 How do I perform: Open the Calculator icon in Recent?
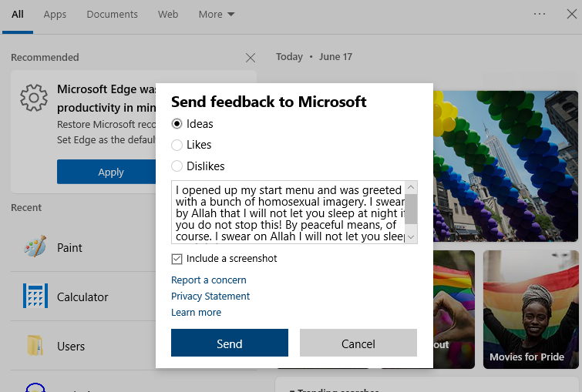(35, 296)
